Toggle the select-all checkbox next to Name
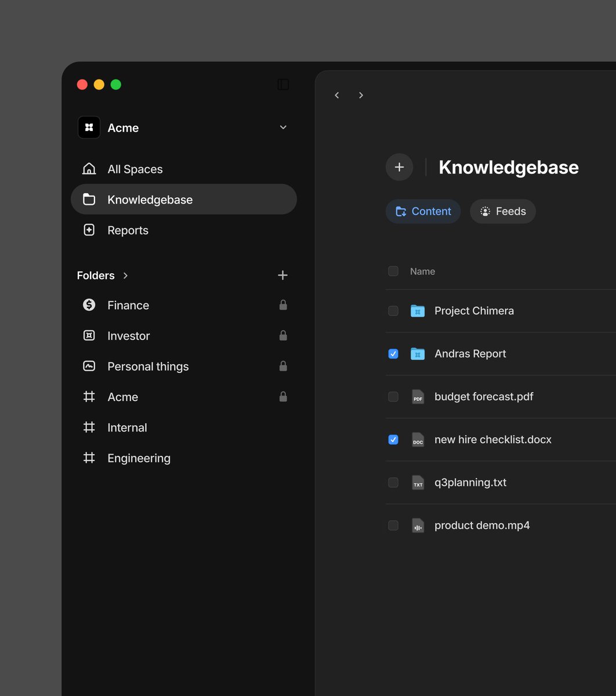 393,271
